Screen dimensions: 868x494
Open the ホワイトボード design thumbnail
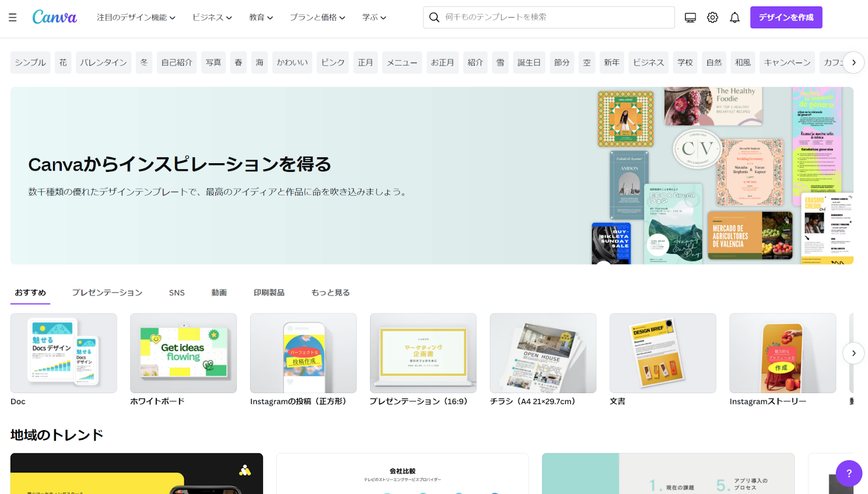click(x=183, y=353)
